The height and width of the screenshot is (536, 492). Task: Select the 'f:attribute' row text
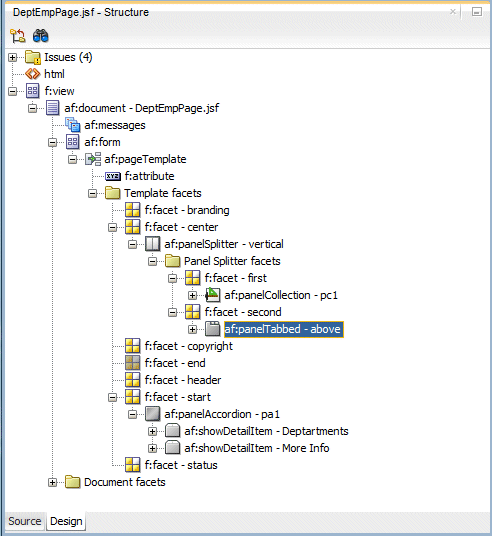pyautogui.click(x=149, y=176)
